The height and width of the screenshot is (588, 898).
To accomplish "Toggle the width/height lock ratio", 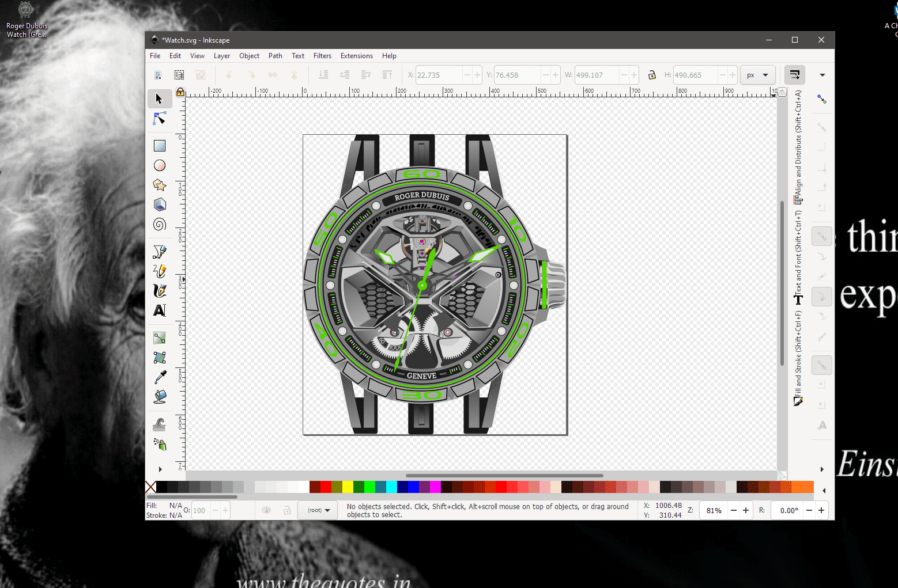I will click(652, 75).
